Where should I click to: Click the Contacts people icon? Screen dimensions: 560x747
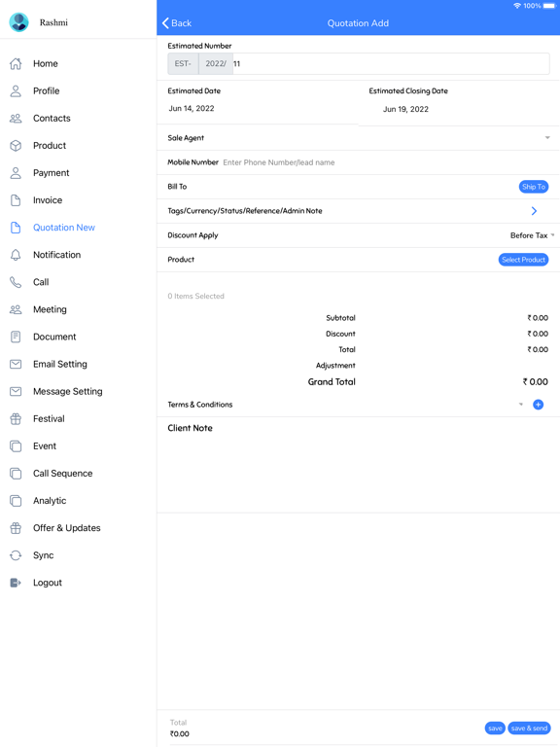click(x=16, y=118)
